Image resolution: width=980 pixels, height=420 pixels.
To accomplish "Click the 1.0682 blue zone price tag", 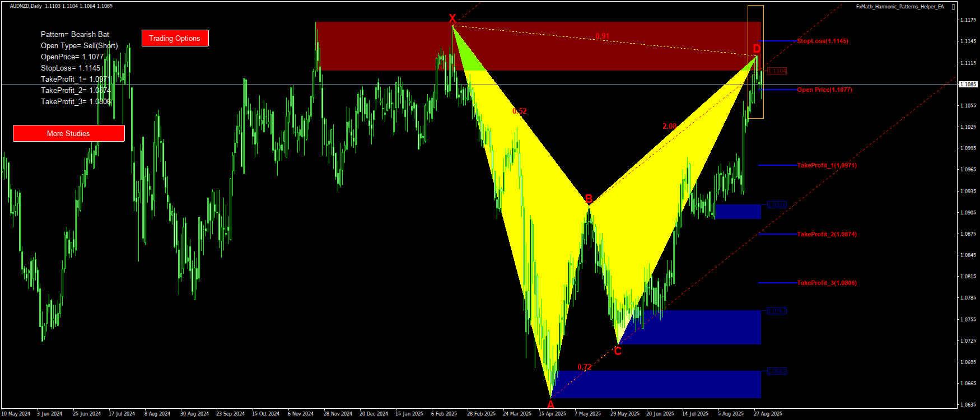I will tap(777, 371).
